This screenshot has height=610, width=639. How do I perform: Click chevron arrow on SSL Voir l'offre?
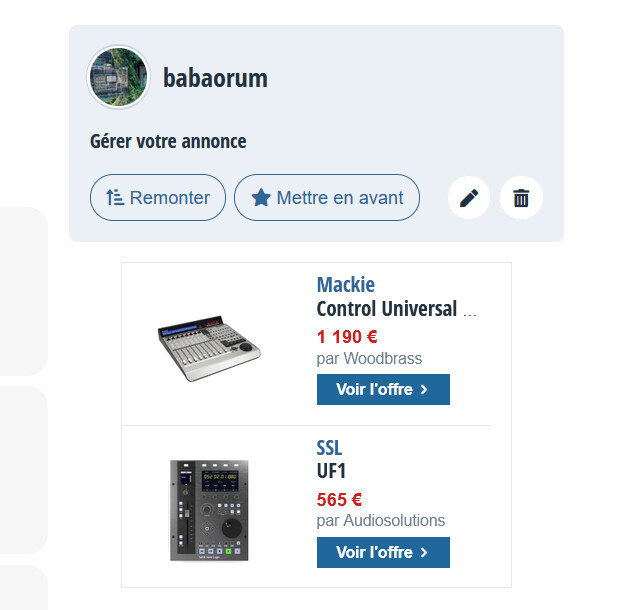tap(424, 553)
